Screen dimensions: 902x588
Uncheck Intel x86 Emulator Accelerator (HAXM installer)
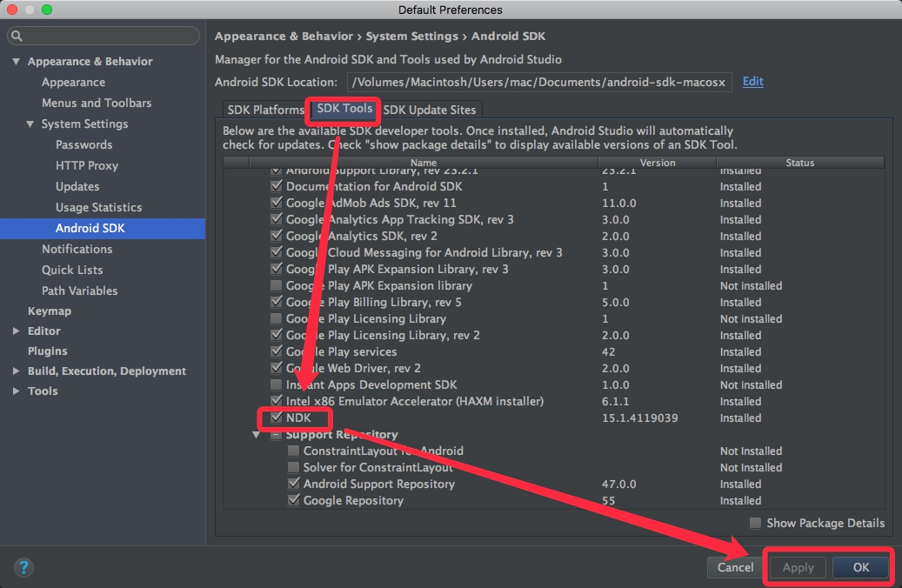coord(276,401)
